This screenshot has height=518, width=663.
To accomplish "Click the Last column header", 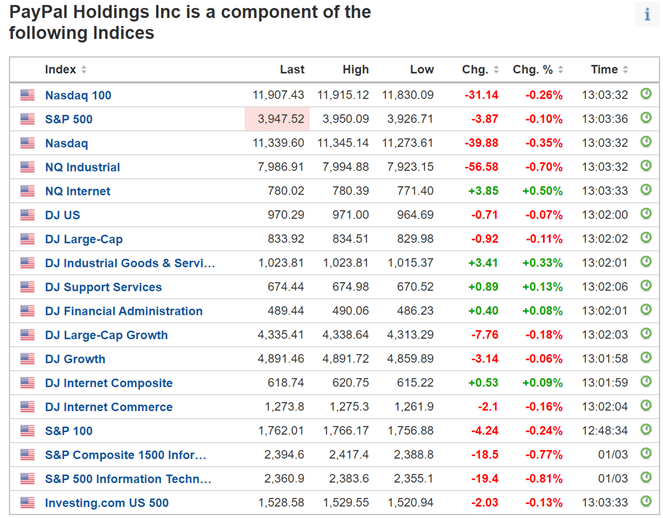I will click(292, 70).
